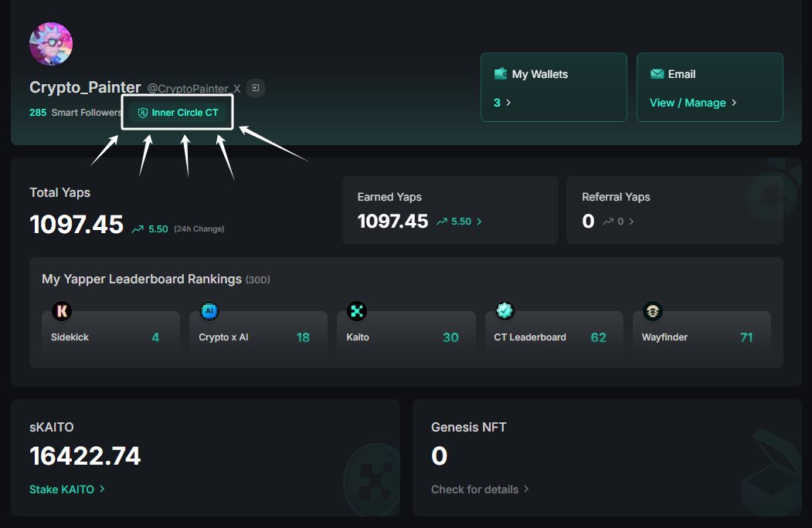
Task: Open the Sidekick leaderboard ranking card
Action: click(x=110, y=333)
